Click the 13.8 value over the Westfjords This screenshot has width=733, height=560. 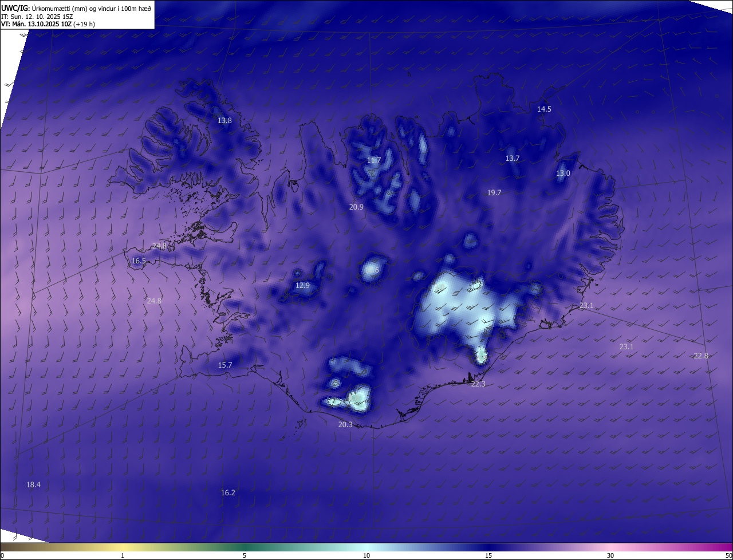pos(224,121)
